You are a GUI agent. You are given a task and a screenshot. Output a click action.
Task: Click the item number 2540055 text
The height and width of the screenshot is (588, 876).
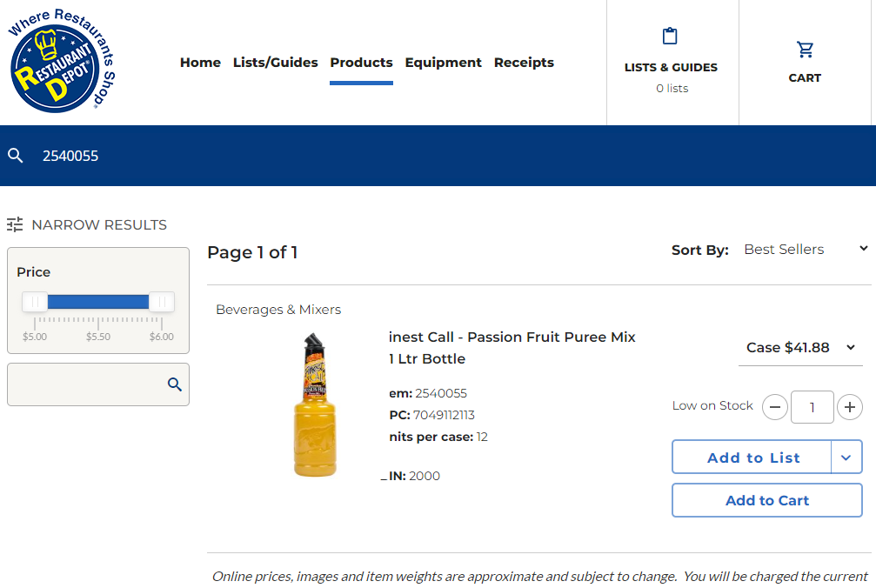[441, 393]
